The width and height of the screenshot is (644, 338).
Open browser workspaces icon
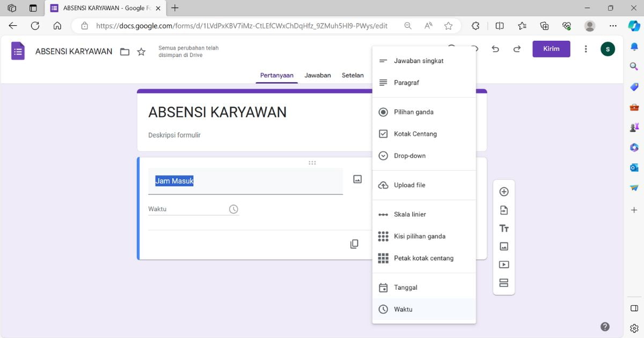pyautogui.click(x=12, y=8)
